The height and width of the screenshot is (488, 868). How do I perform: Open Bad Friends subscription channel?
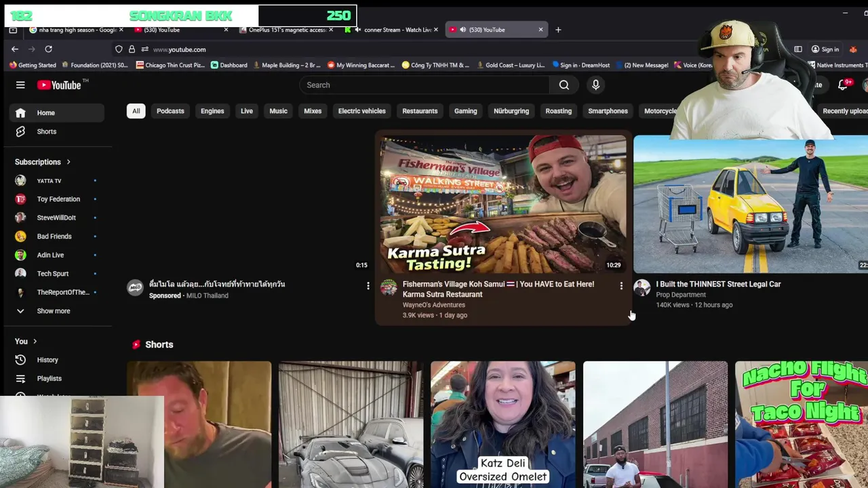pyautogui.click(x=57, y=237)
